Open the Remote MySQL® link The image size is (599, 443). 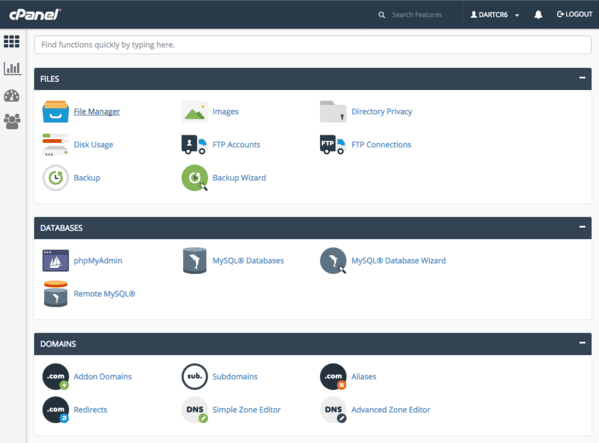(x=104, y=294)
